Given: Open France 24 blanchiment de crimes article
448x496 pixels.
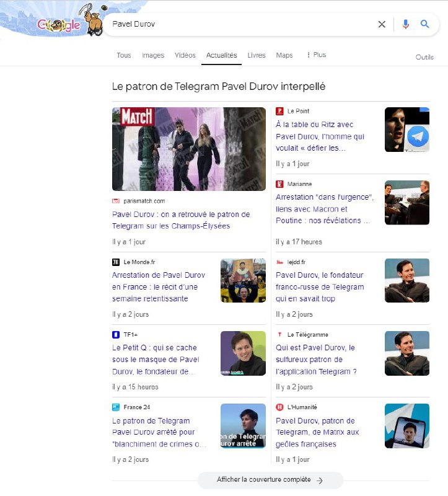Looking at the screenshot, I should [x=159, y=432].
